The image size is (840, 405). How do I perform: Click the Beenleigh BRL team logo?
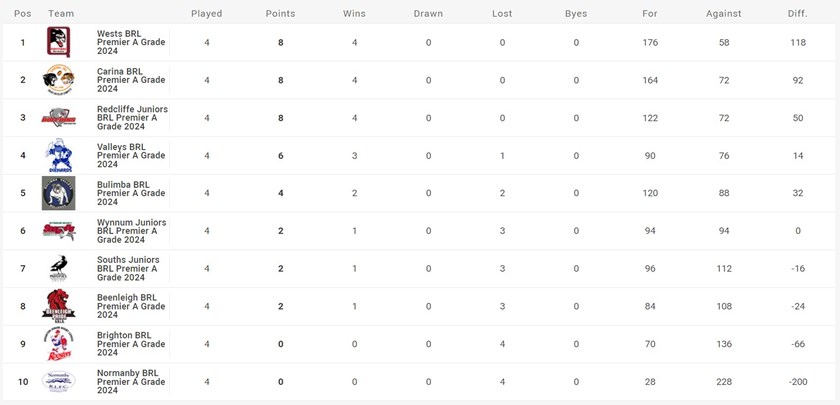[58, 306]
